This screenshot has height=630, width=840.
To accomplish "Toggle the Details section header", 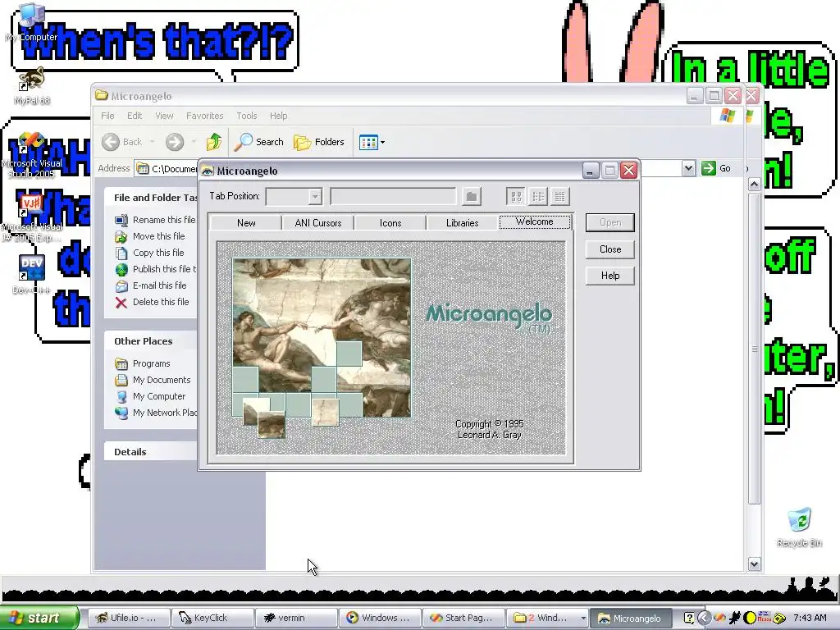I will click(151, 452).
